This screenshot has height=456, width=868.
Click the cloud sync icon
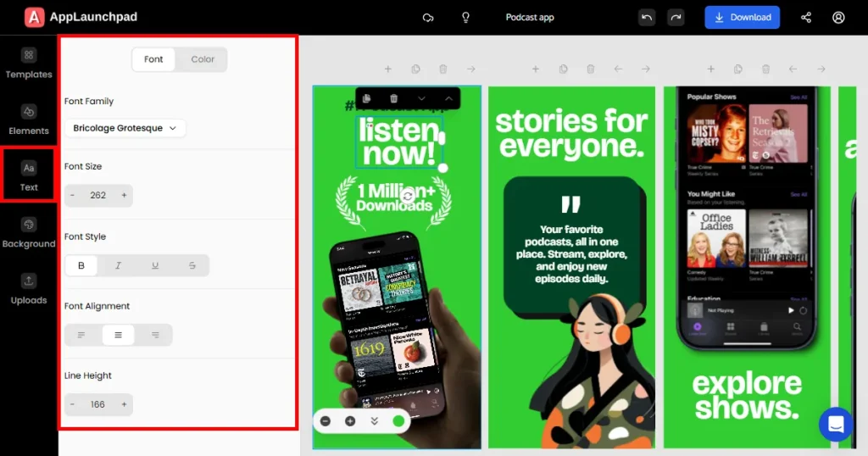428,18
